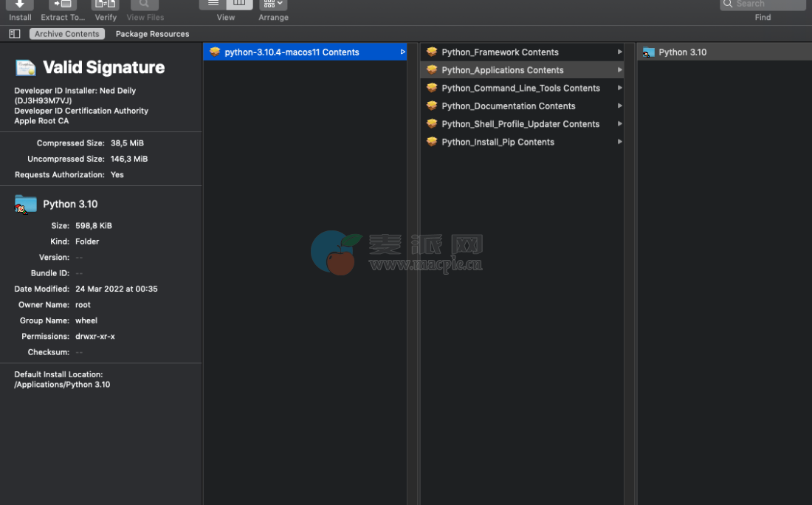
Task: Expand Python_Applications Contents arrow
Action: (619, 70)
